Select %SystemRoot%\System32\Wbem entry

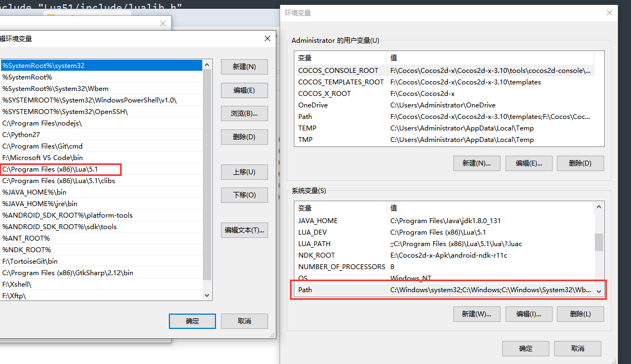point(101,88)
